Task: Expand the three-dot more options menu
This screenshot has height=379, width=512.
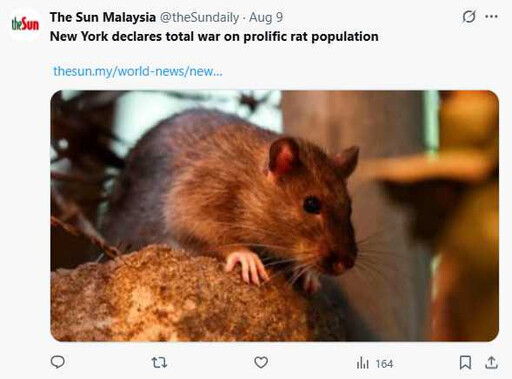Action: [x=492, y=16]
